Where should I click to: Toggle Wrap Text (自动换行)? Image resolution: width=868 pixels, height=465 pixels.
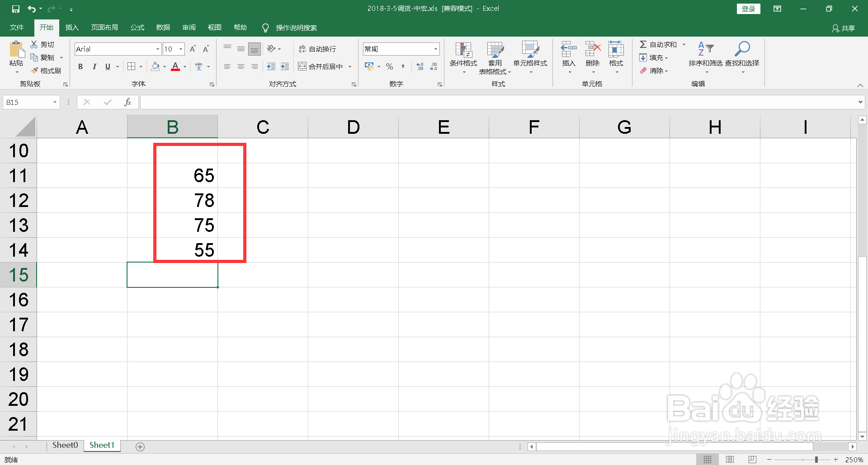(x=317, y=49)
